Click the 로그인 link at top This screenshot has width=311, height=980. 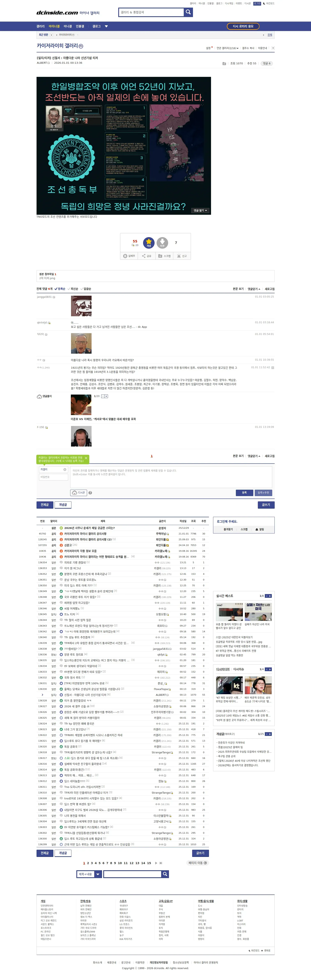257,3
